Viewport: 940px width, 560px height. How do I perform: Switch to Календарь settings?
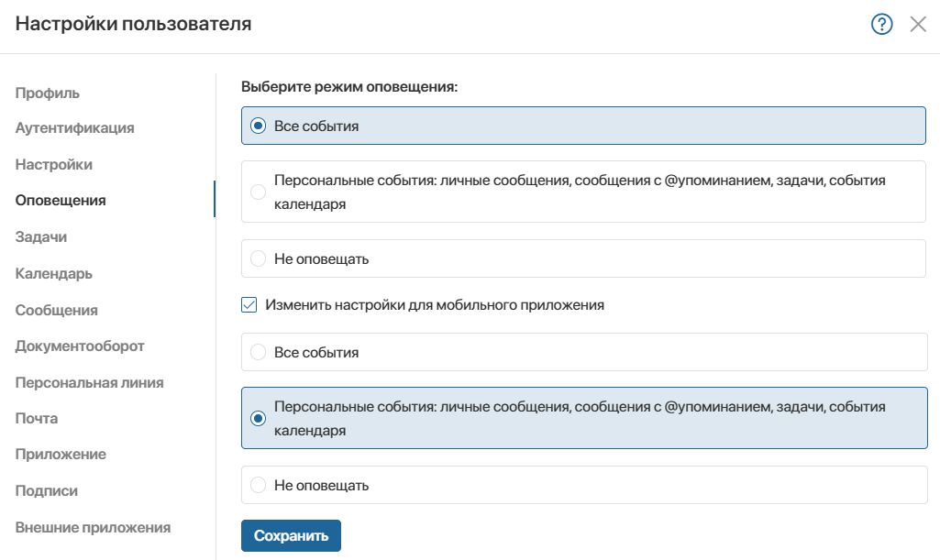point(54,274)
